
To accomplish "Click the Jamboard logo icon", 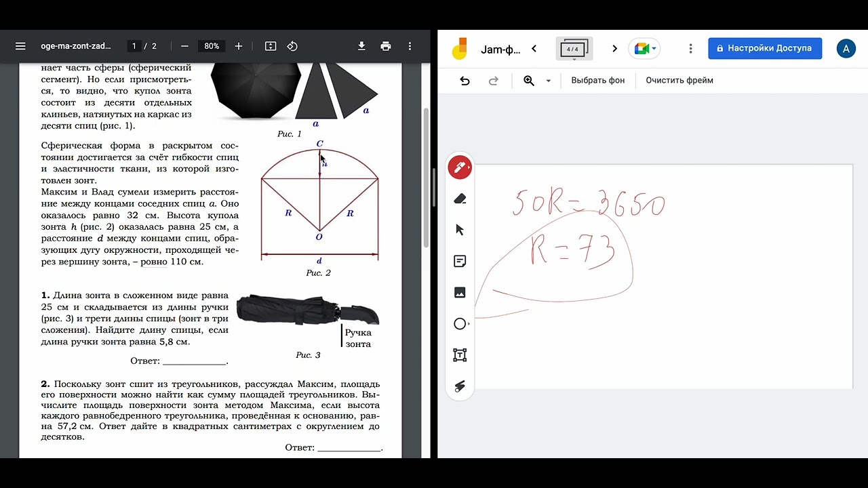I will [x=460, y=49].
